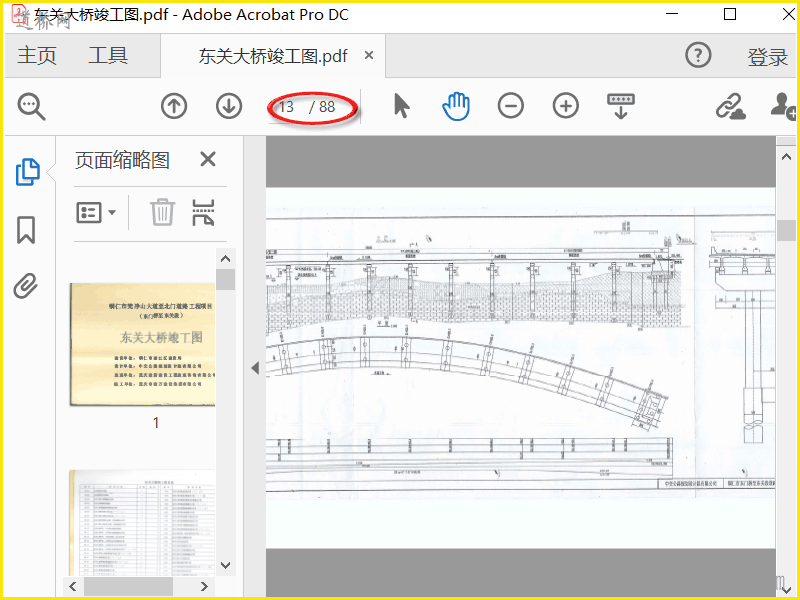Viewport: 800px width, 600px height.
Task: Open the page thumbnails sidebar icon
Action: coord(28,172)
